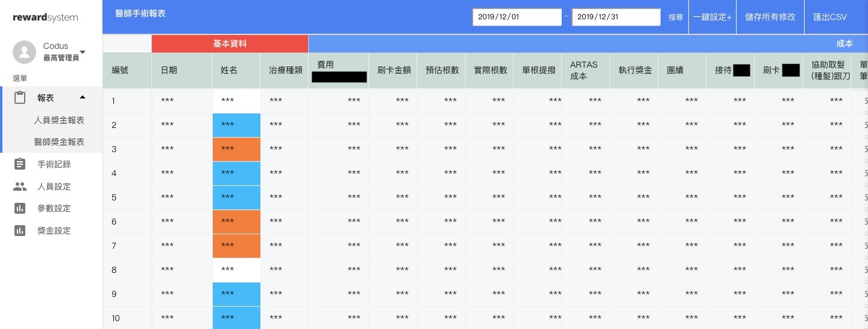This screenshot has width=868, height=329.
Task: Click the end date field 2019/12/31
Action: tap(616, 17)
